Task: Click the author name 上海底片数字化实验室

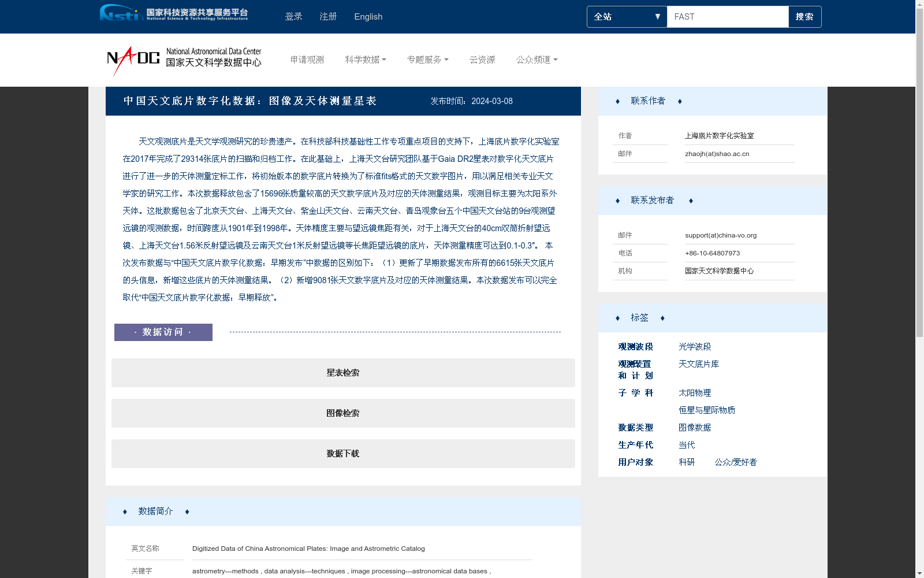Action: point(720,136)
